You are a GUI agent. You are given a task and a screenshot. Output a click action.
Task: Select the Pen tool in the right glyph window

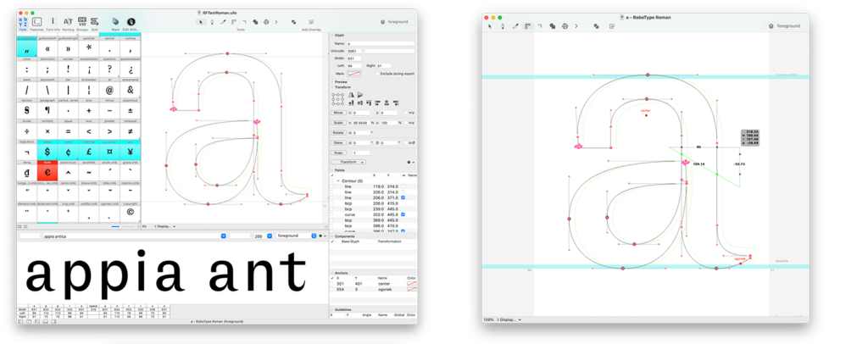(x=503, y=26)
